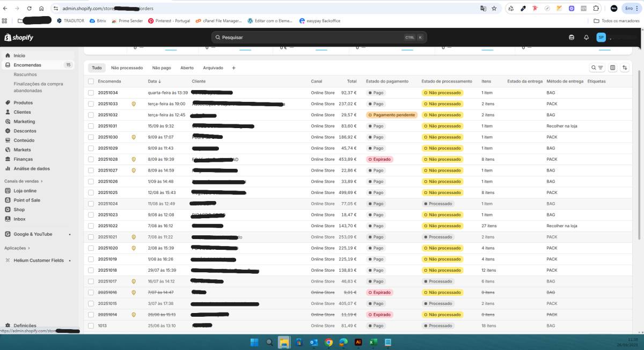Open Shopify notifications bell

(587, 38)
